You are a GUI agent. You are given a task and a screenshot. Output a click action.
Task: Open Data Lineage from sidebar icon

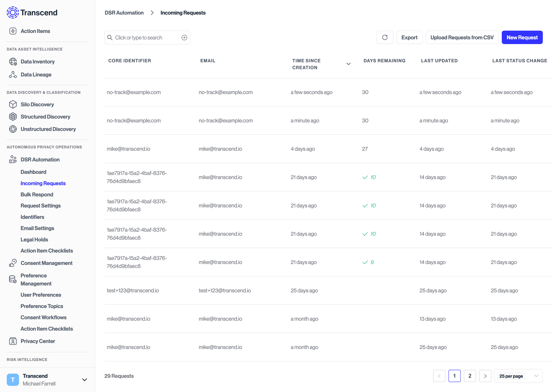(13, 74)
